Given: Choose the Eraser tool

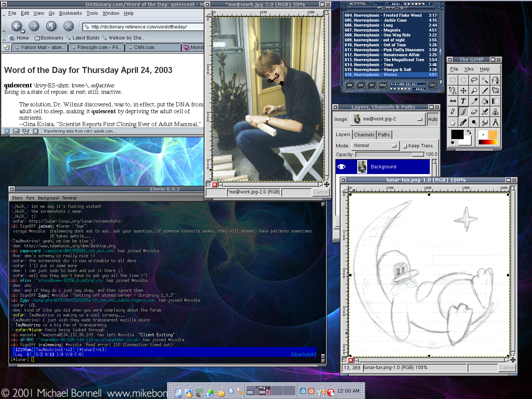Looking at the screenshot, I should 474,112.
